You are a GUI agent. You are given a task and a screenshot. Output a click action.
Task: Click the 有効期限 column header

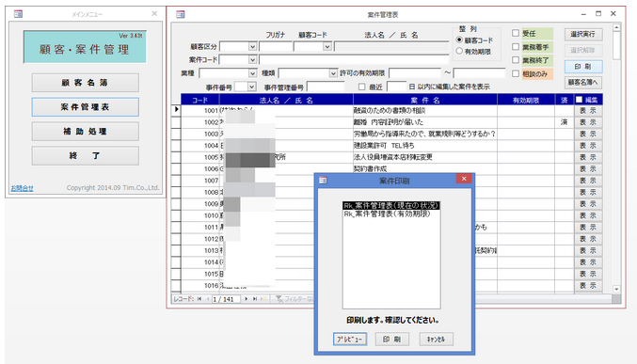point(526,100)
